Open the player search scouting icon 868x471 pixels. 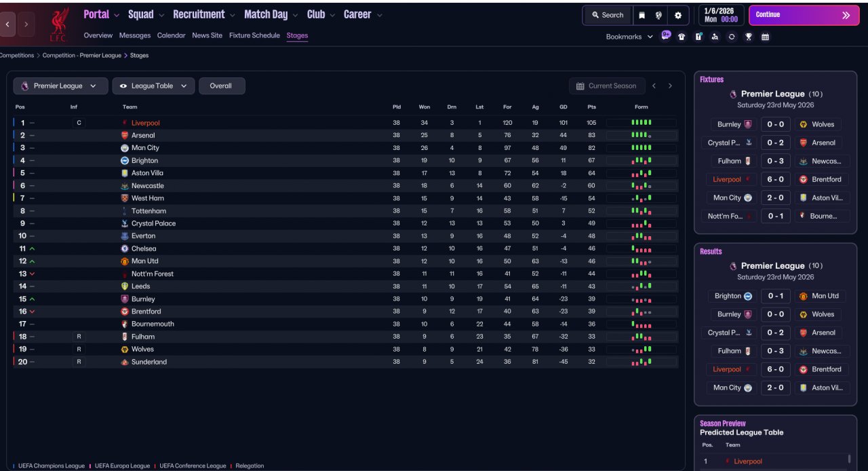click(x=715, y=37)
